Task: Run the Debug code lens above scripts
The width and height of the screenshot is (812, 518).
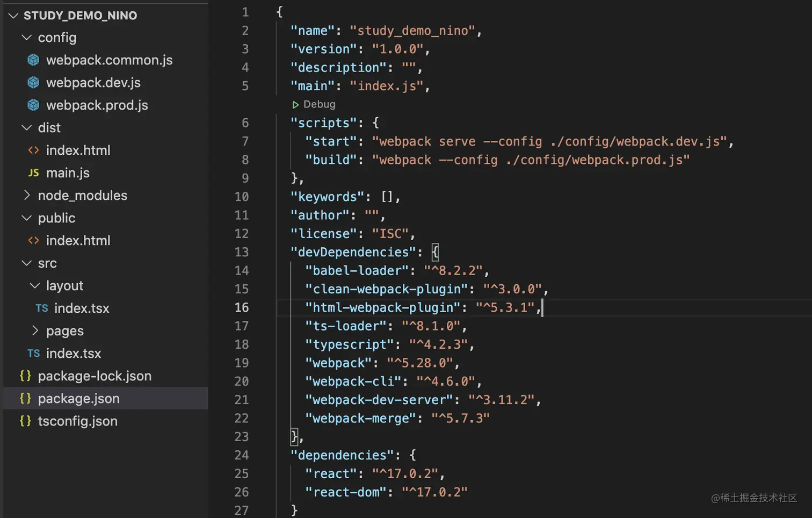Action: pos(320,104)
